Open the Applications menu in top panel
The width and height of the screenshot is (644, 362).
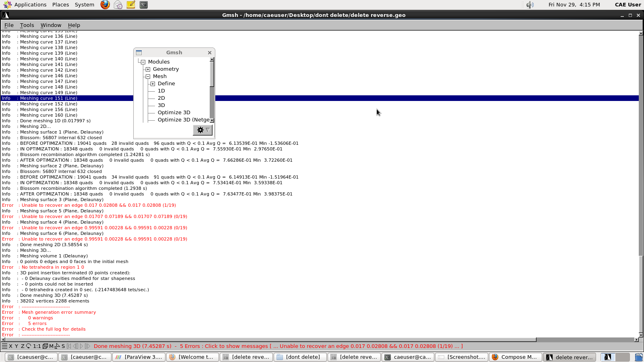tap(30, 5)
